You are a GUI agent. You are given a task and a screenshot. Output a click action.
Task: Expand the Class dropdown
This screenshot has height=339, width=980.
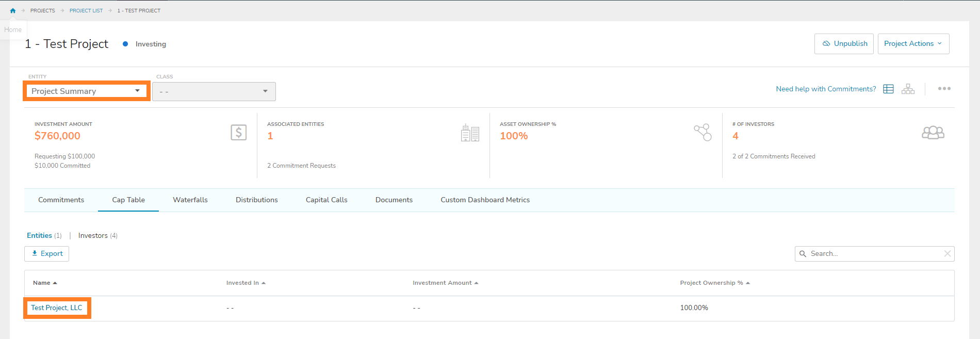(x=214, y=91)
